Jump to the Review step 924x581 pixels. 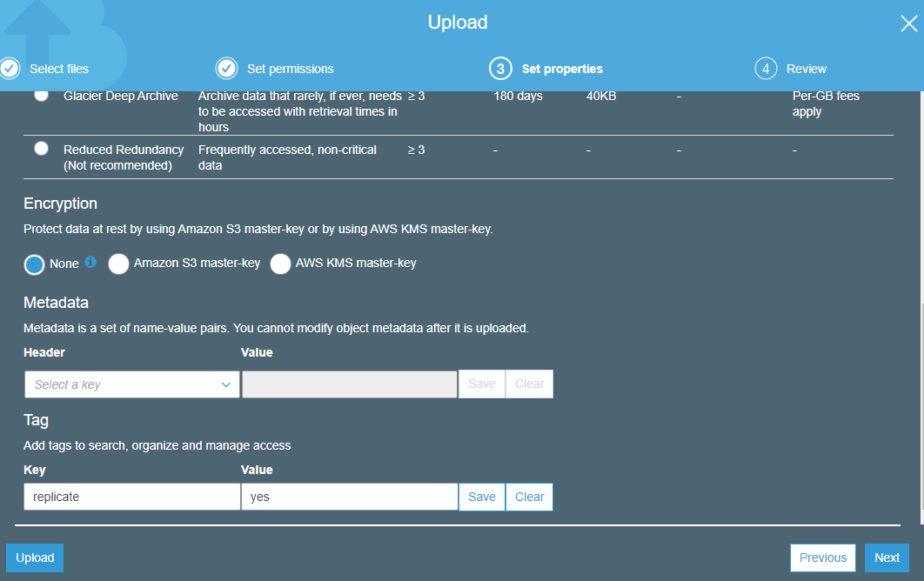click(807, 69)
